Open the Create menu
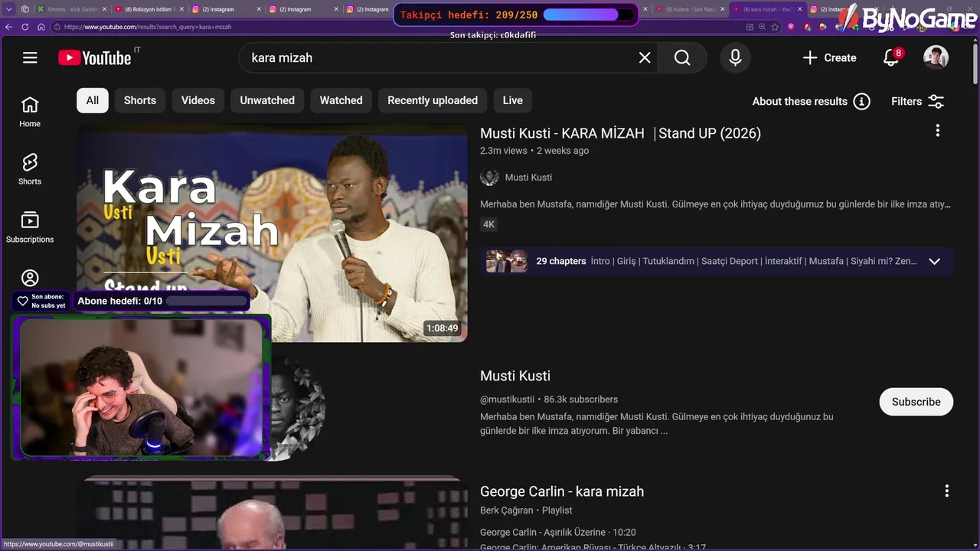Image resolution: width=980 pixels, height=551 pixels. 829,57
